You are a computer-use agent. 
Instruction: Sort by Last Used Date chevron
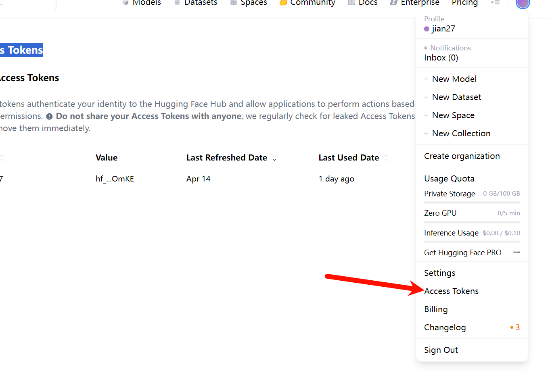pos(386,158)
